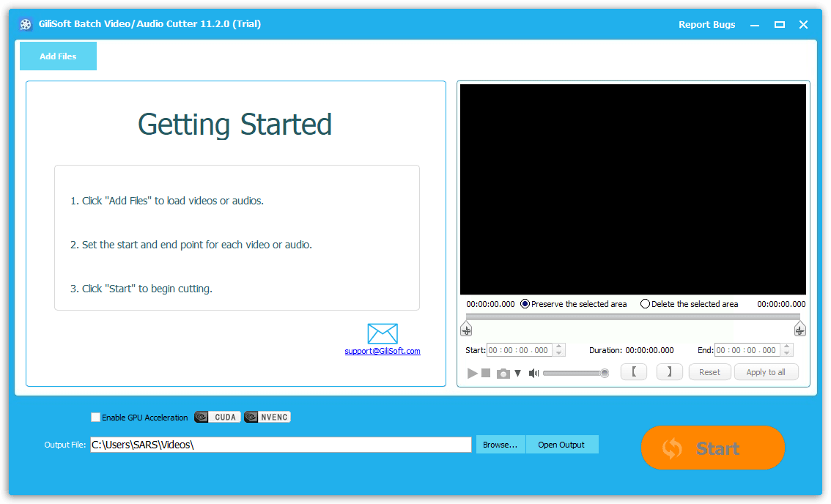
Task: Click the Add Files tab
Action: point(58,56)
